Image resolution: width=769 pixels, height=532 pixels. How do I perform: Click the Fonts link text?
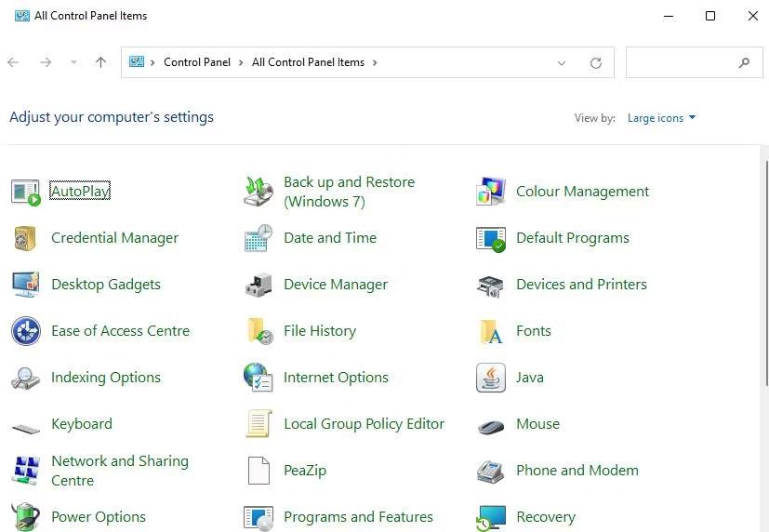(x=534, y=331)
